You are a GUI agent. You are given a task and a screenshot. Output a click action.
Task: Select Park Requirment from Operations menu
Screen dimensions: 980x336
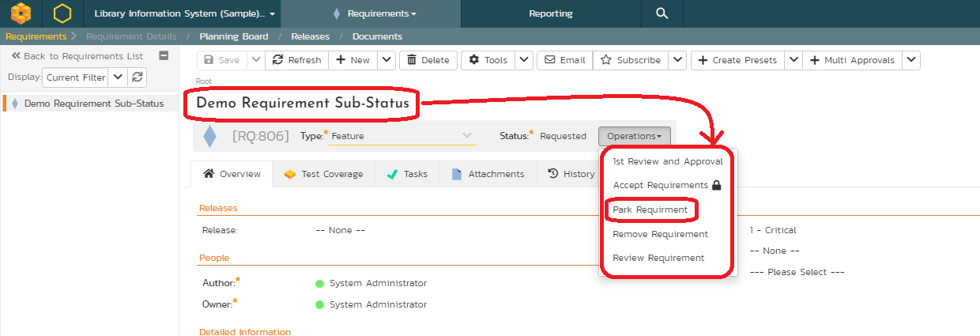(x=650, y=210)
